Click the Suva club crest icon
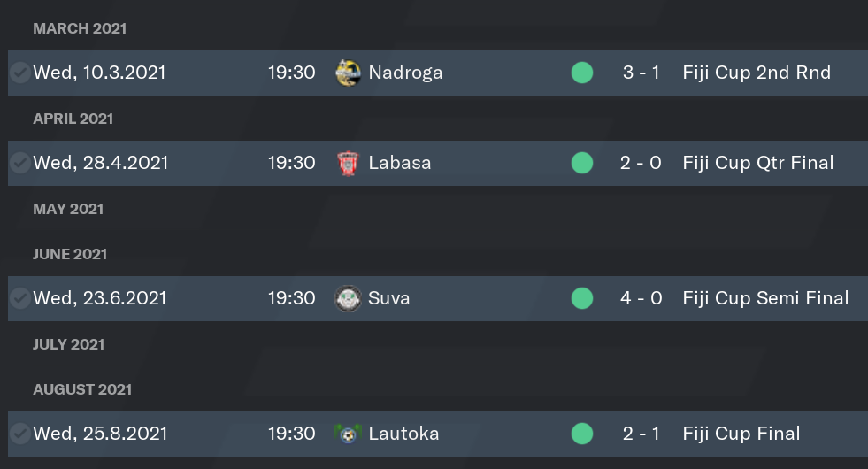This screenshot has width=868, height=469. [349, 298]
